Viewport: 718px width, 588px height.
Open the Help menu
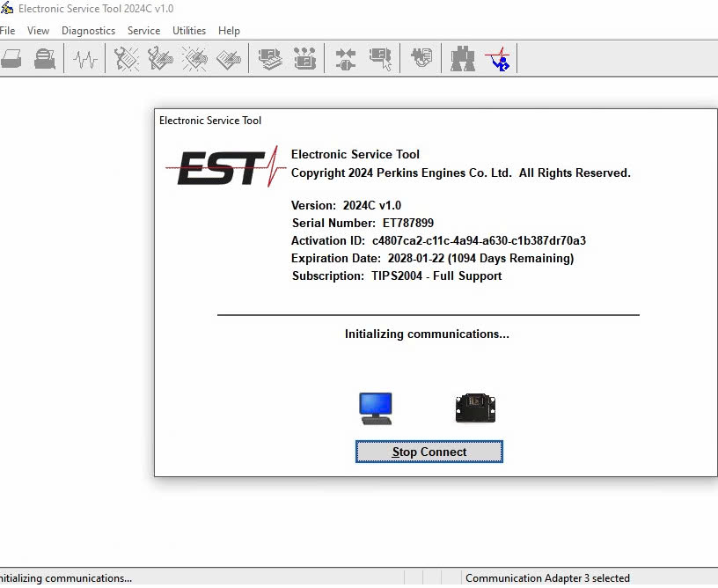pyautogui.click(x=229, y=31)
